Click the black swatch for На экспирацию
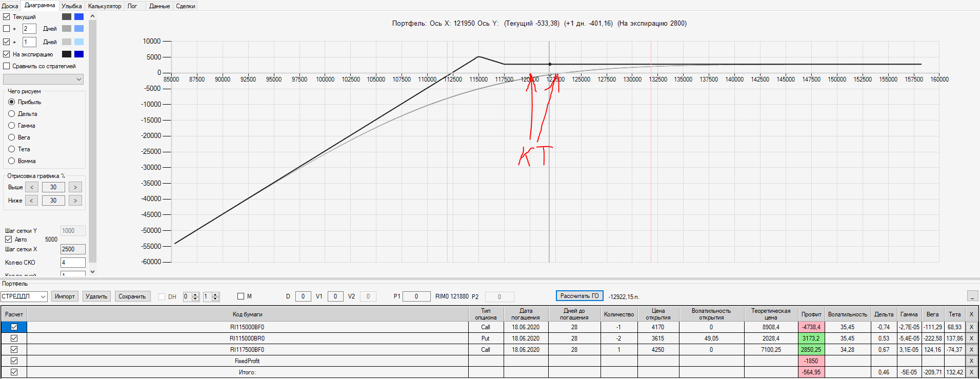This screenshot has width=980, height=379. click(x=67, y=54)
